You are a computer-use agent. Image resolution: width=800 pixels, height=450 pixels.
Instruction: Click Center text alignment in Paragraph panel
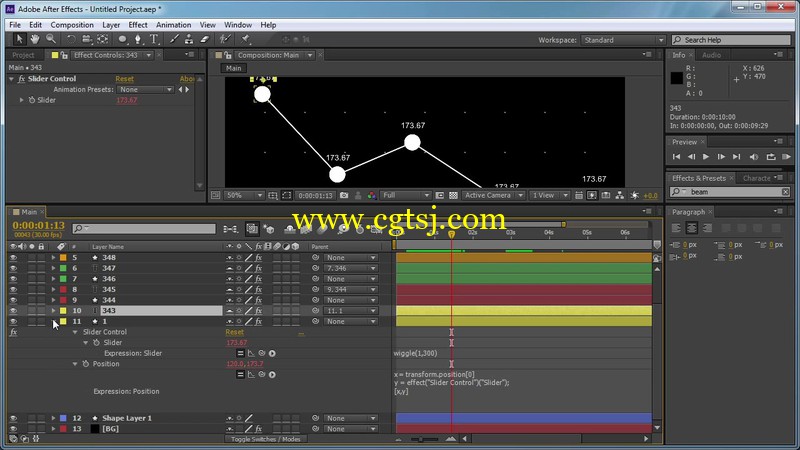pos(691,228)
